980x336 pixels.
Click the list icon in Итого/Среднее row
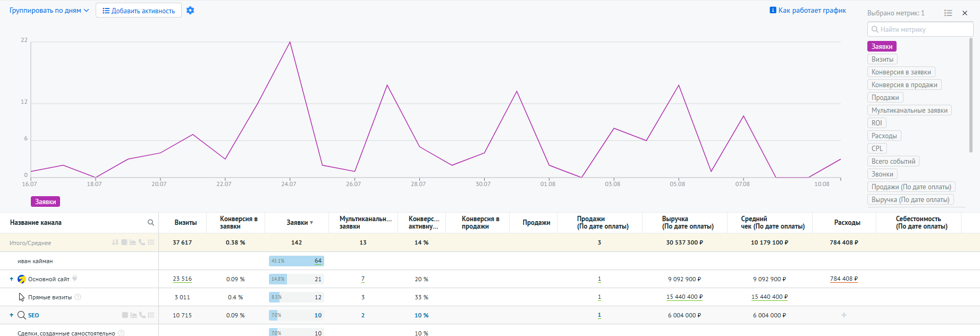[x=151, y=242]
